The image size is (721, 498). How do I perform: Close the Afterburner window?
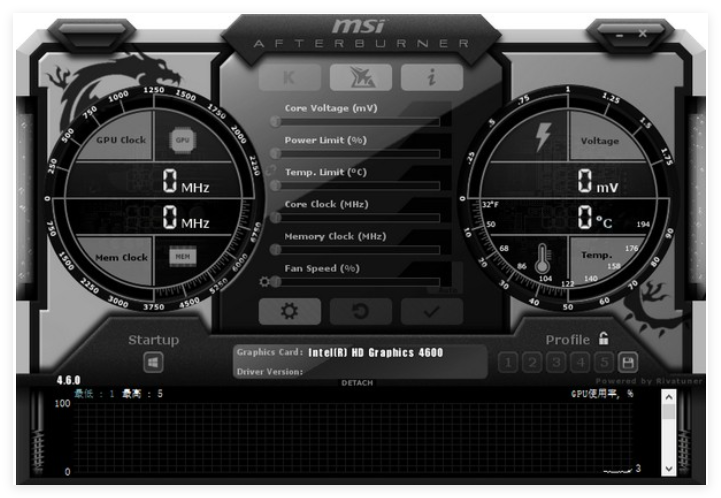tap(642, 34)
